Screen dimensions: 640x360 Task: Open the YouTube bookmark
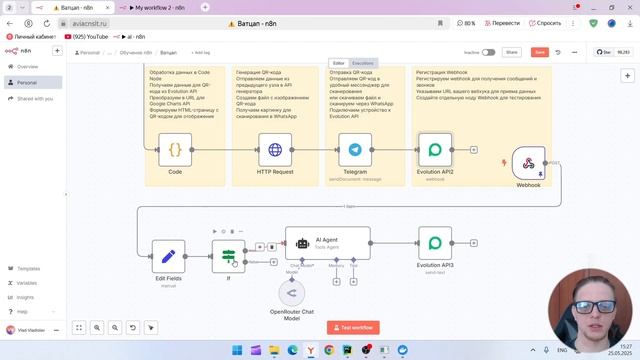coord(86,37)
